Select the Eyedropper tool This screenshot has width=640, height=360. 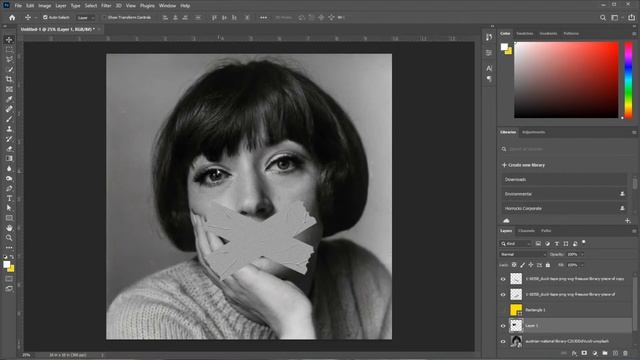pos(9,99)
